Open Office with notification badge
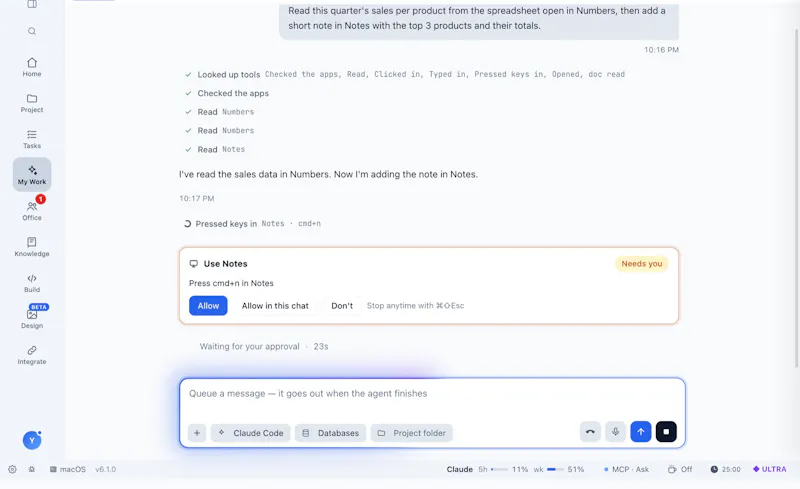Viewport: 800px width, 489px height. tap(32, 211)
